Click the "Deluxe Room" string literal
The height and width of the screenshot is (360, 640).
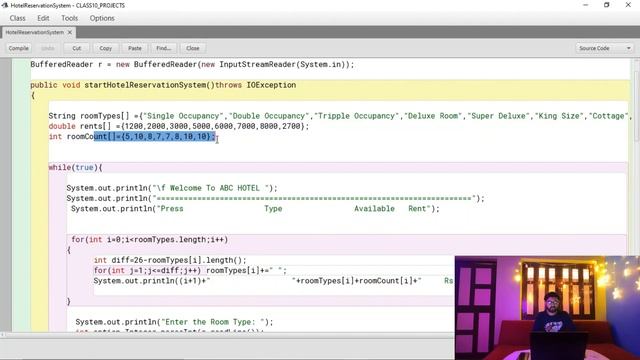(433, 116)
